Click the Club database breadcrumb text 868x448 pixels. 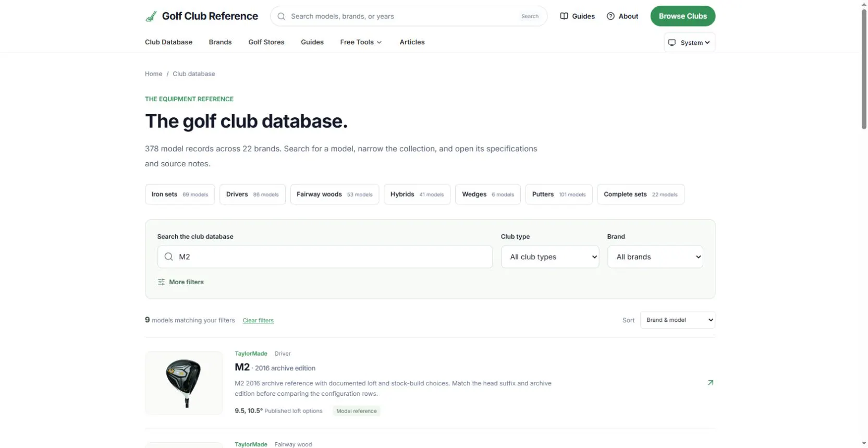point(194,74)
